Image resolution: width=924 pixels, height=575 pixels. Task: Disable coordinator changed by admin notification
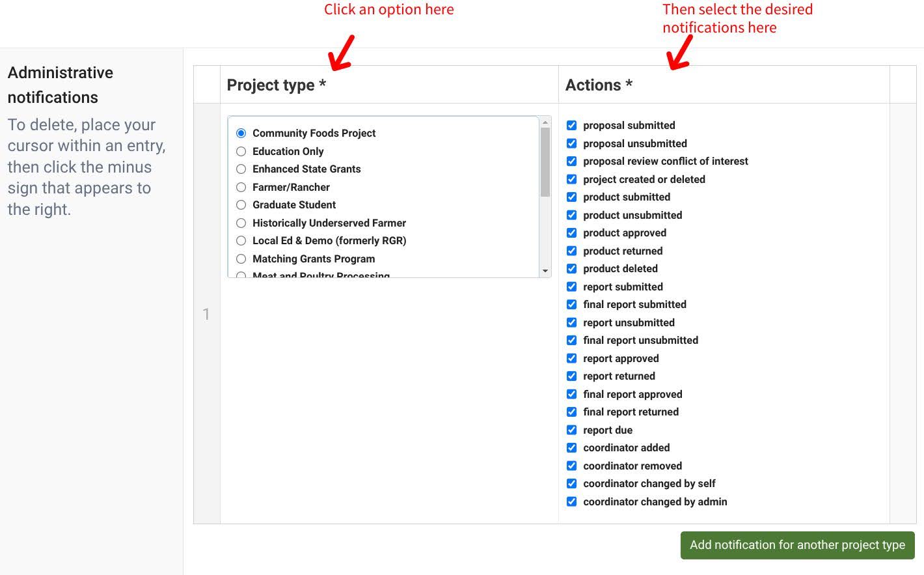(x=571, y=501)
